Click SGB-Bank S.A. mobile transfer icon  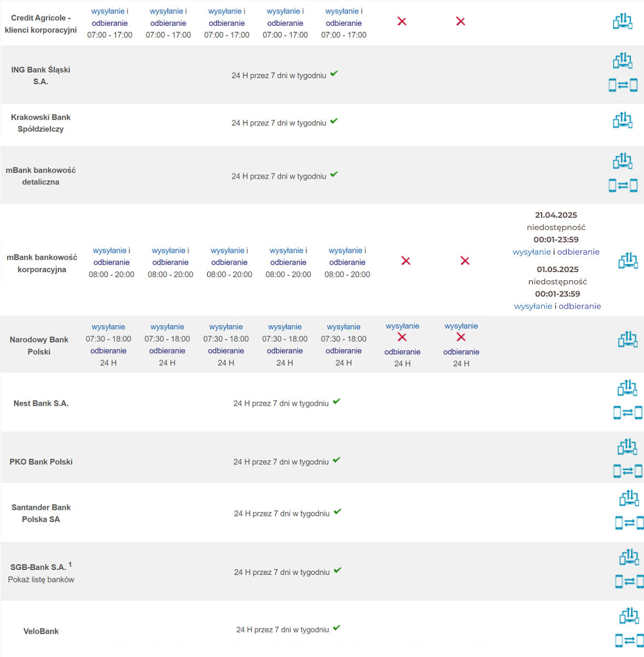(x=629, y=581)
